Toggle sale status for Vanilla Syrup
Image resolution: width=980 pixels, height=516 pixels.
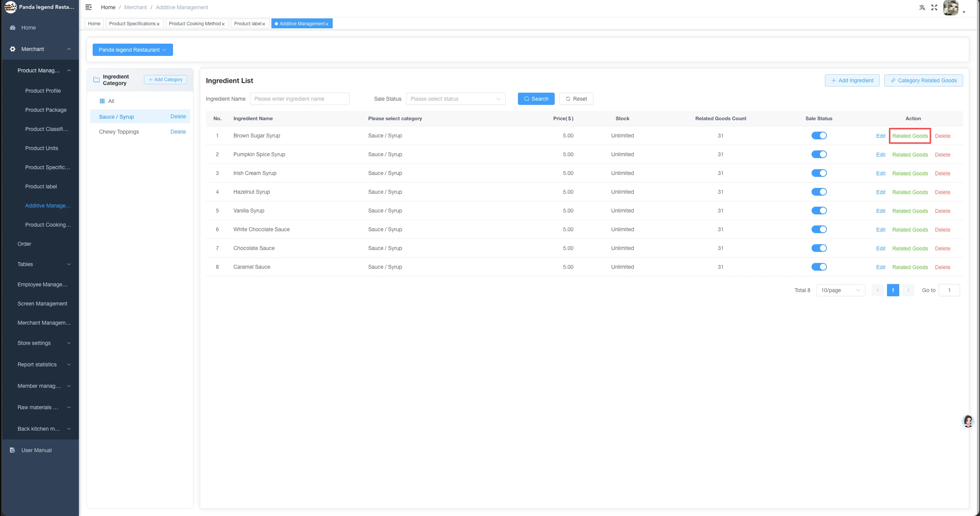coord(819,211)
